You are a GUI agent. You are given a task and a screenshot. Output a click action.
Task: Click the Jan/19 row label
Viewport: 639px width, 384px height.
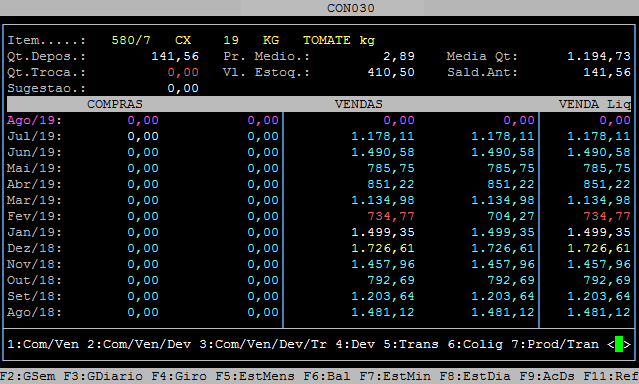click(34, 232)
